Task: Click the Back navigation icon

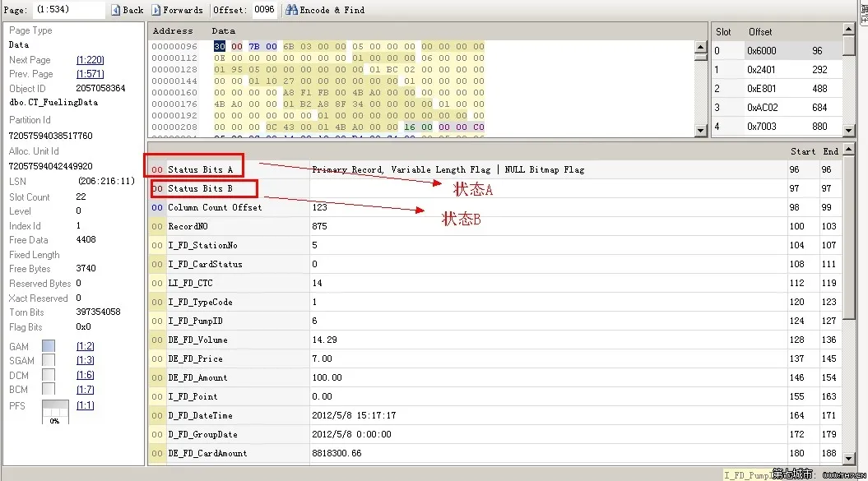Action: [x=115, y=10]
